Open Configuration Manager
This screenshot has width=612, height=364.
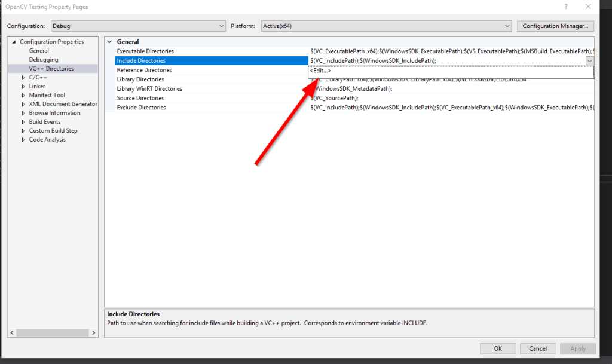coord(555,26)
